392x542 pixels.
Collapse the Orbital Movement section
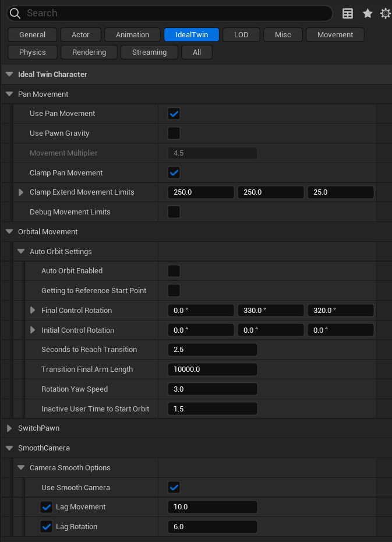[9, 232]
